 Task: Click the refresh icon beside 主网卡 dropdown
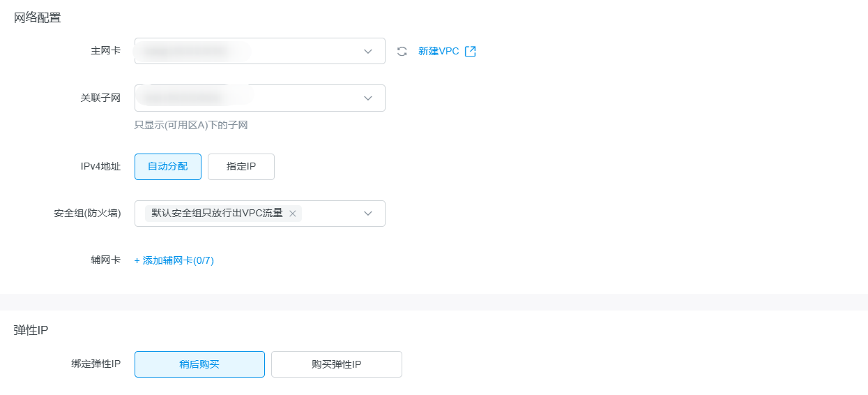coord(402,51)
